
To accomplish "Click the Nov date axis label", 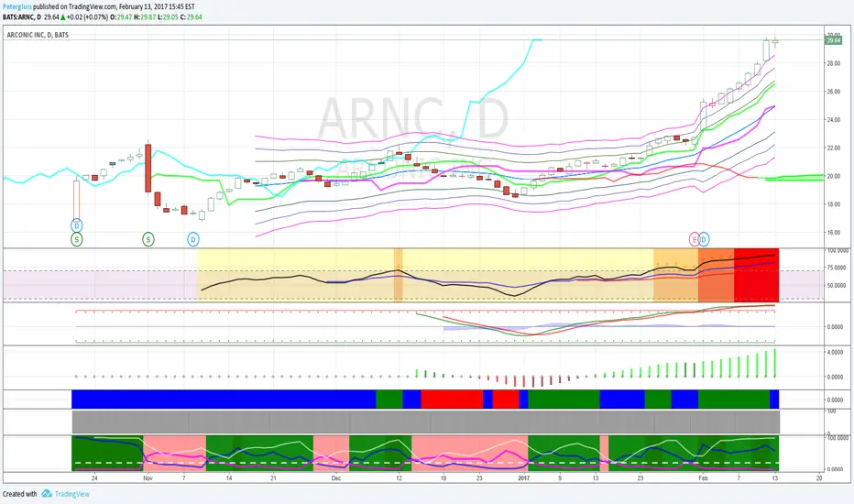I will 148,478.
